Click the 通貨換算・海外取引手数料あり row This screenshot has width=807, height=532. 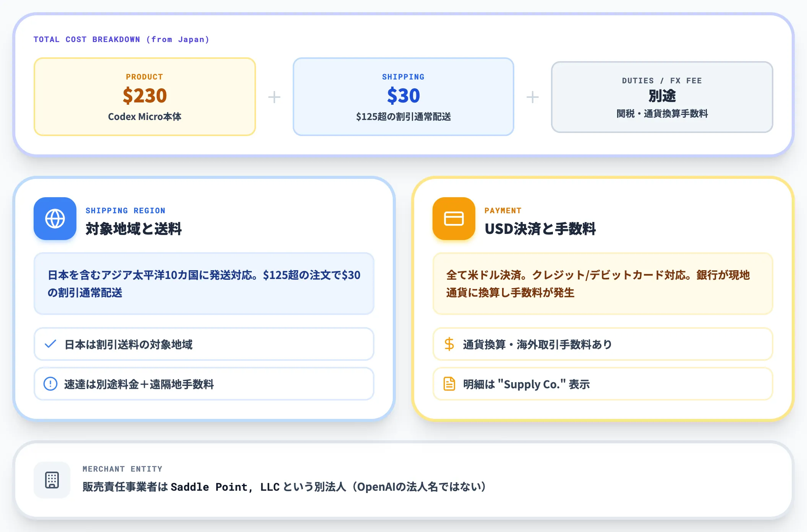[x=603, y=344]
